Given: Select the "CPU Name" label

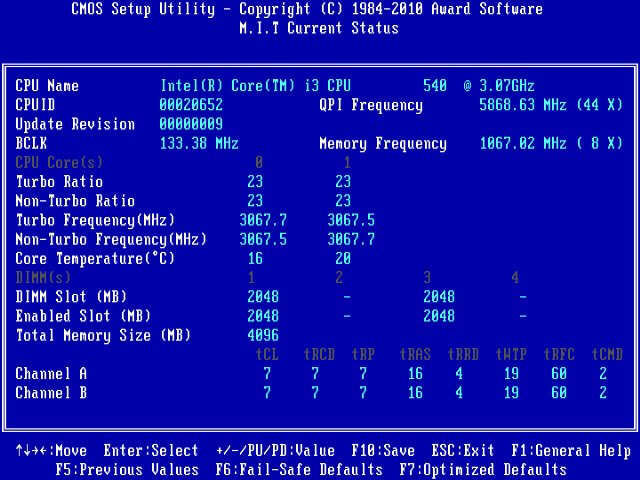Looking at the screenshot, I should pos(47,86).
